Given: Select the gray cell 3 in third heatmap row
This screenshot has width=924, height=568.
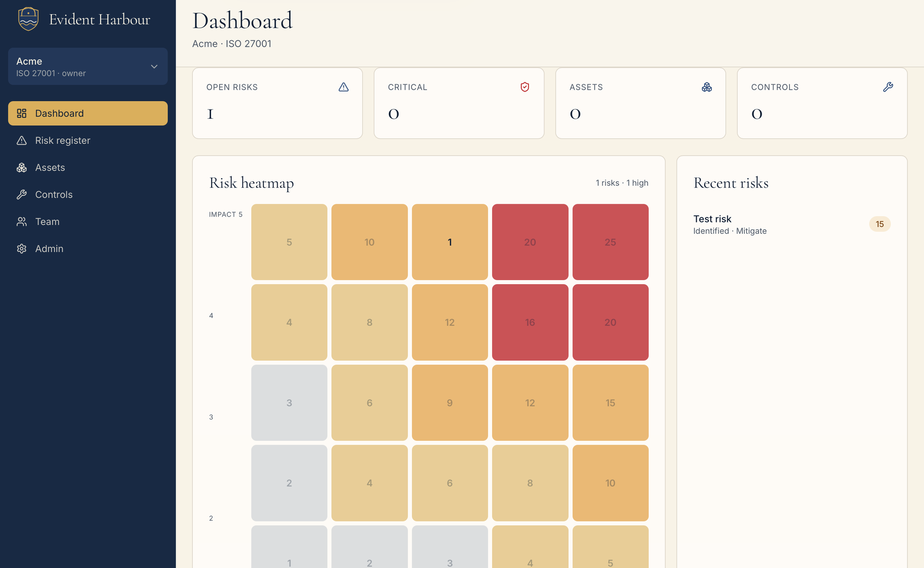Looking at the screenshot, I should 289,403.
